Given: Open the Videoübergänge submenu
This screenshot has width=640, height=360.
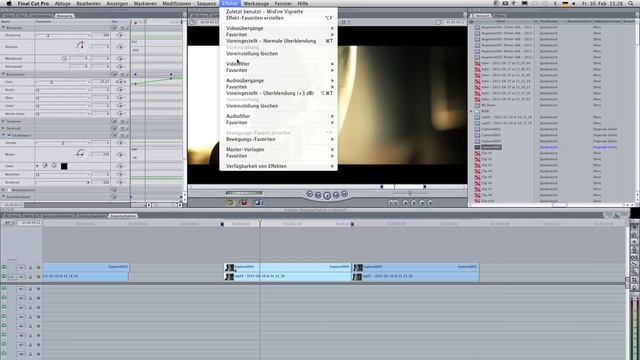Looking at the screenshot, I should pyautogui.click(x=278, y=29).
